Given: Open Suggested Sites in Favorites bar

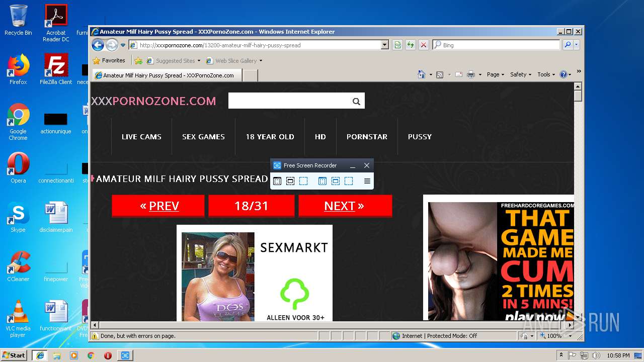Looking at the screenshot, I should click(x=173, y=61).
